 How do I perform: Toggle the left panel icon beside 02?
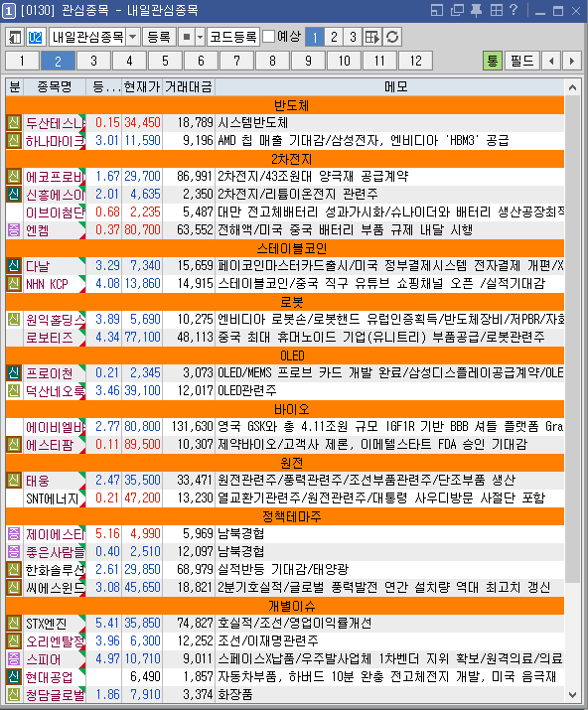tap(15, 37)
